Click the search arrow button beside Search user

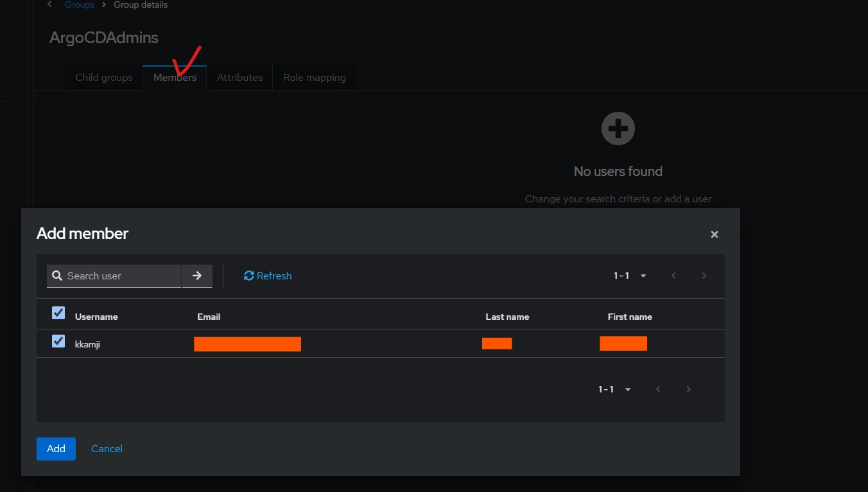click(x=197, y=276)
